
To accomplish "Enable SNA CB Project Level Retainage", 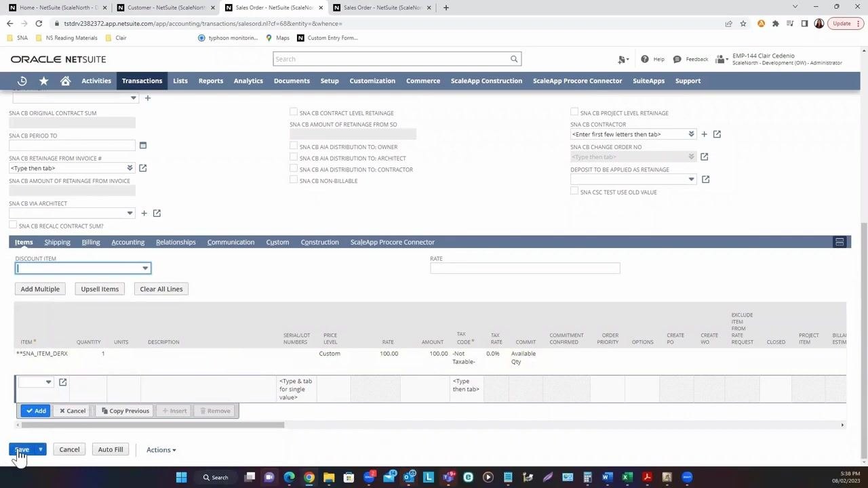I will [574, 112].
